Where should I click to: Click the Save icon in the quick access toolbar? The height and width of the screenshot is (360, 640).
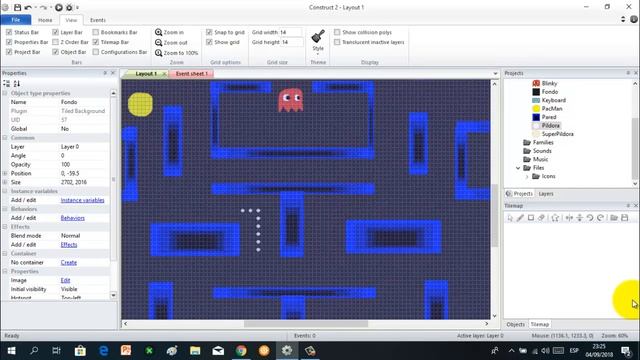(x=17, y=7)
